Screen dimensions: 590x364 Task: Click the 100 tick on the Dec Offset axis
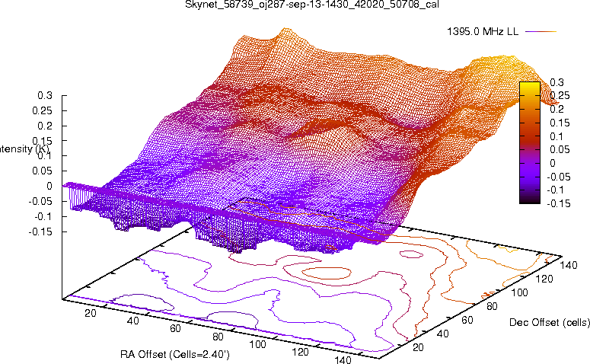point(520,292)
